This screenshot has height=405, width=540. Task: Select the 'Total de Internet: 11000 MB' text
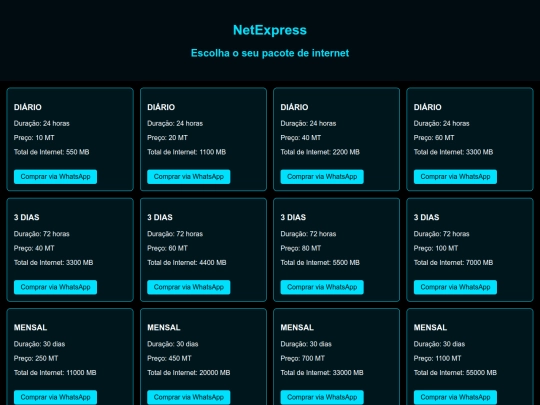click(x=55, y=373)
